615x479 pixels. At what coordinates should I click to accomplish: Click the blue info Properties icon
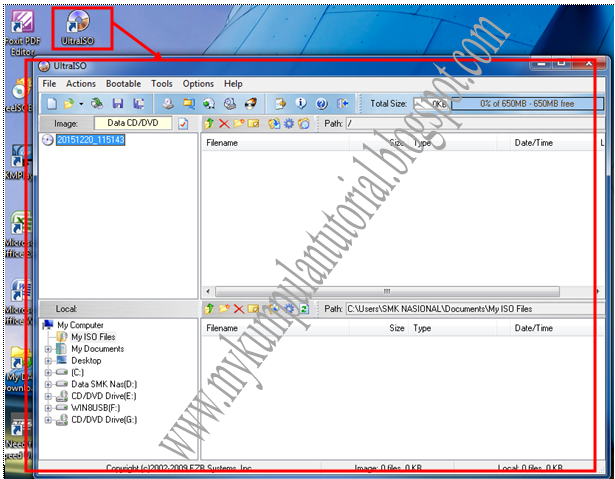pos(301,104)
